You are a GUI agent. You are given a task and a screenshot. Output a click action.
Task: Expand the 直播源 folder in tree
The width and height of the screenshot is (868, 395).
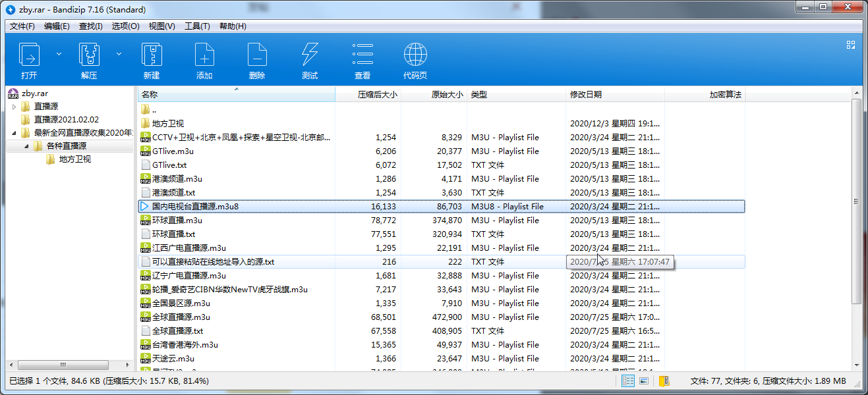(x=14, y=107)
